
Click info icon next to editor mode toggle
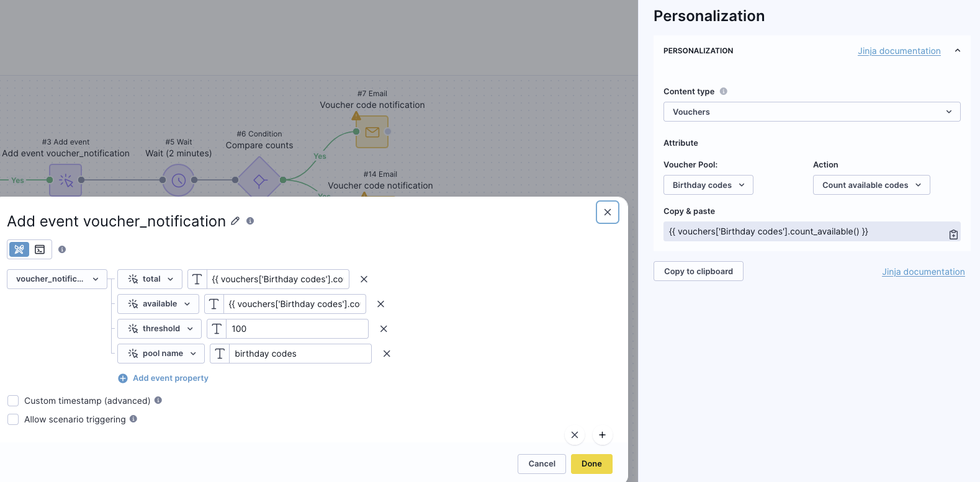tap(62, 249)
